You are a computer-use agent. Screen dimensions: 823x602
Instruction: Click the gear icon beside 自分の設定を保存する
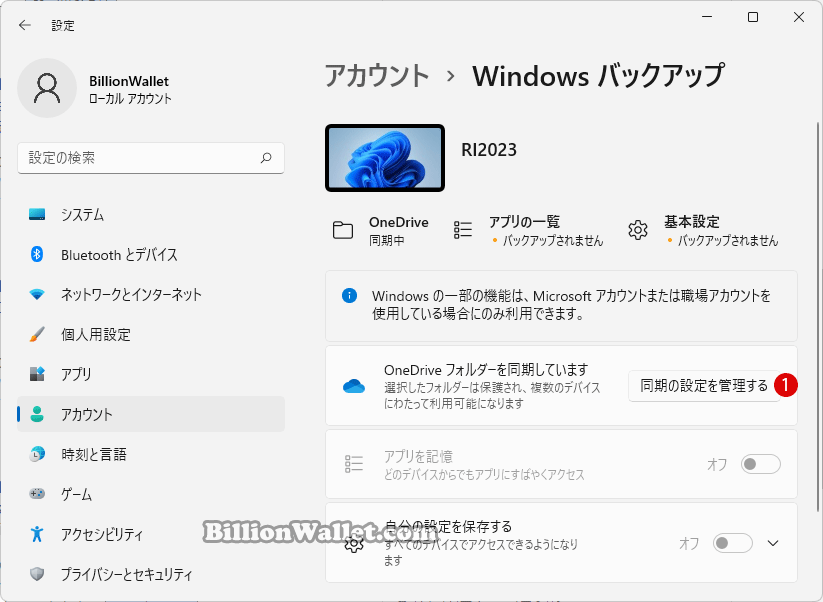point(354,544)
